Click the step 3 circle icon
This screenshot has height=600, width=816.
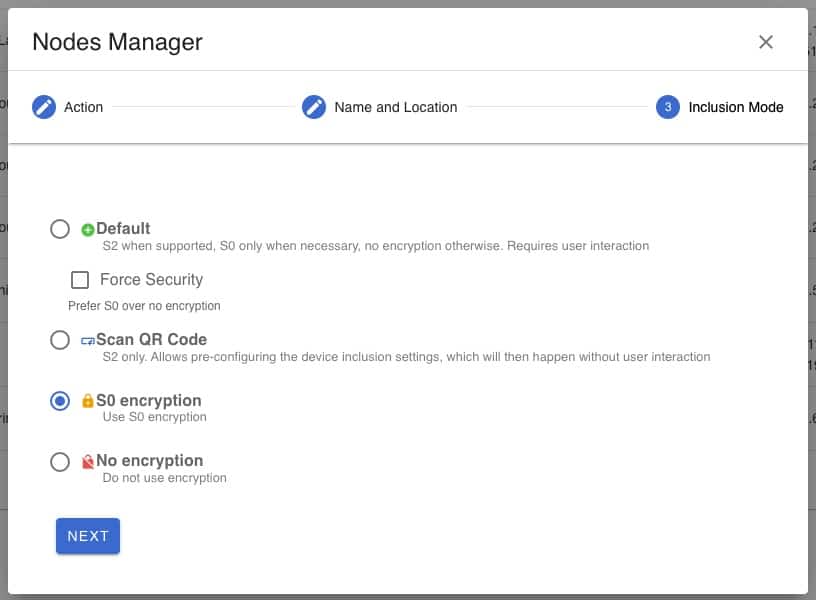(x=668, y=107)
